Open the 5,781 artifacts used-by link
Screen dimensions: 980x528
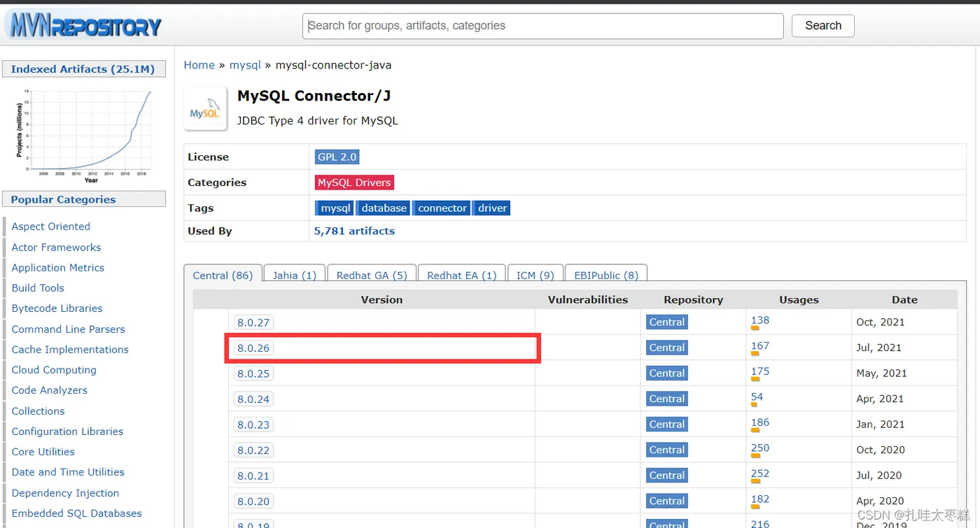click(x=354, y=231)
